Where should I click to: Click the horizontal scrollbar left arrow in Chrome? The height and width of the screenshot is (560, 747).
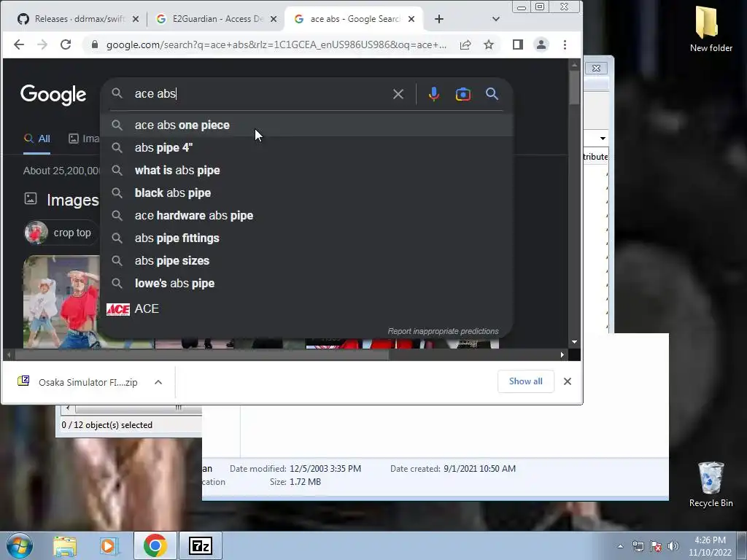click(9, 355)
